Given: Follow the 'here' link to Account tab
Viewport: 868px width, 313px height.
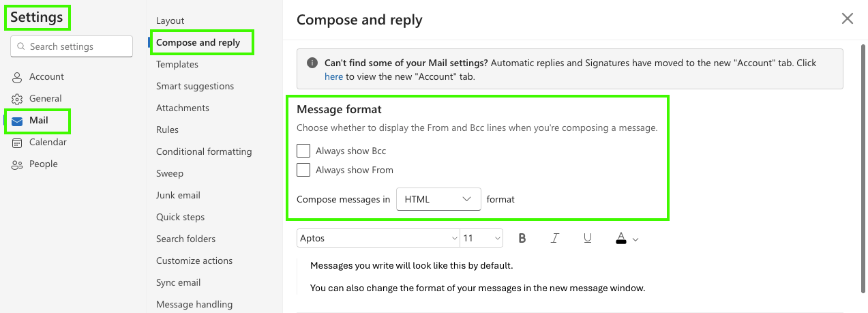Looking at the screenshot, I should [x=333, y=76].
